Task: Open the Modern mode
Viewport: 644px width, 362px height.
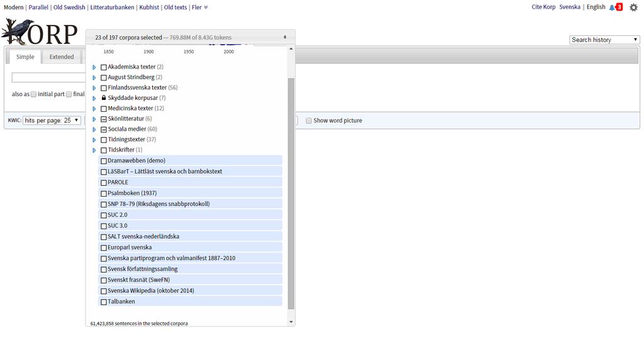Action: click(x=14, y=8)
